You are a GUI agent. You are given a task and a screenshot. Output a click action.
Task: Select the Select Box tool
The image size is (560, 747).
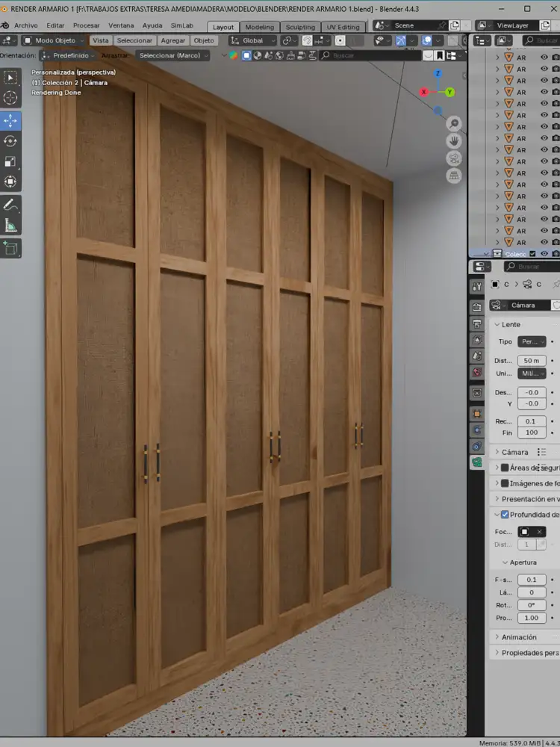10,77
